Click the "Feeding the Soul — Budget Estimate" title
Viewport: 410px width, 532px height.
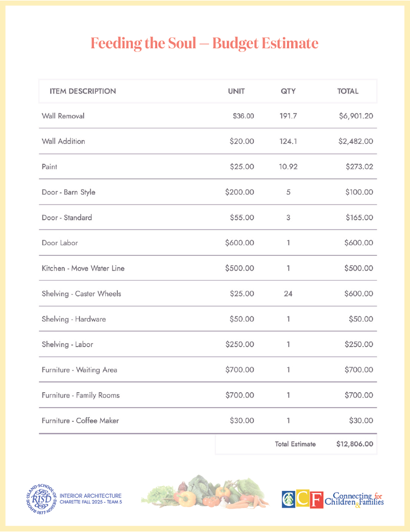point(204,43)
